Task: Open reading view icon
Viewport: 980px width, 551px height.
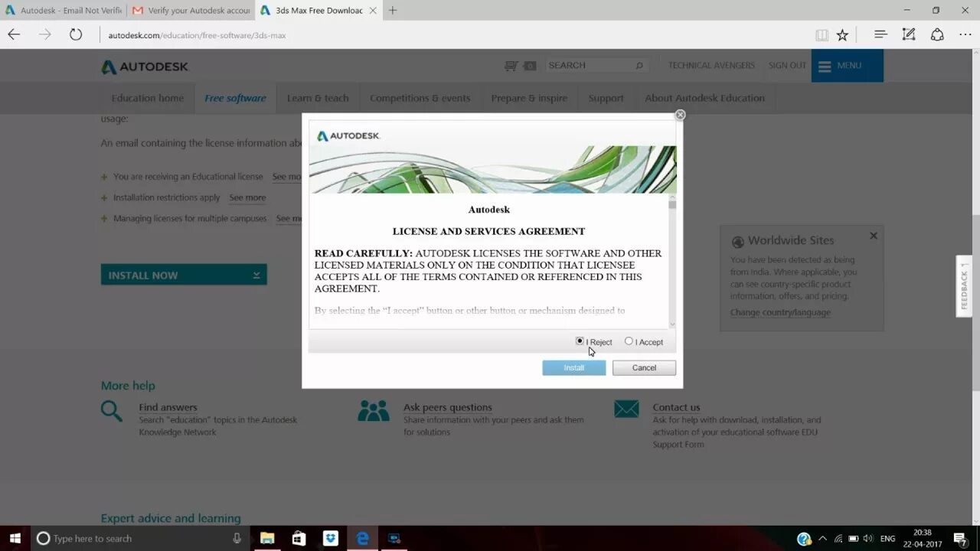Action: [x=822, y=34]
